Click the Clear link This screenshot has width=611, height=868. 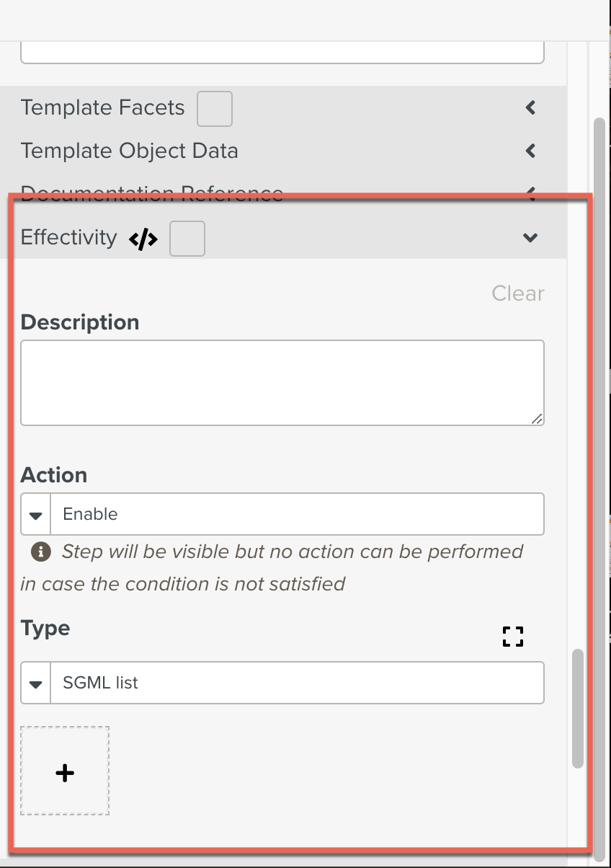coord(517,294)
